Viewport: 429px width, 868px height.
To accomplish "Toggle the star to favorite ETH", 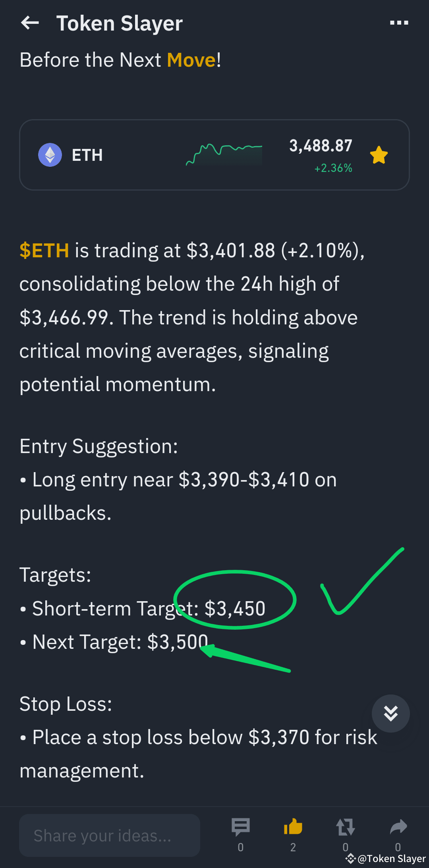I will [379, 155].
